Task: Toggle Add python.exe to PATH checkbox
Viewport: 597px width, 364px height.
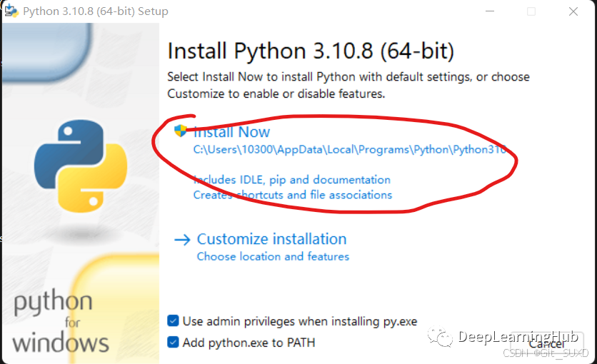Action: 173,342
